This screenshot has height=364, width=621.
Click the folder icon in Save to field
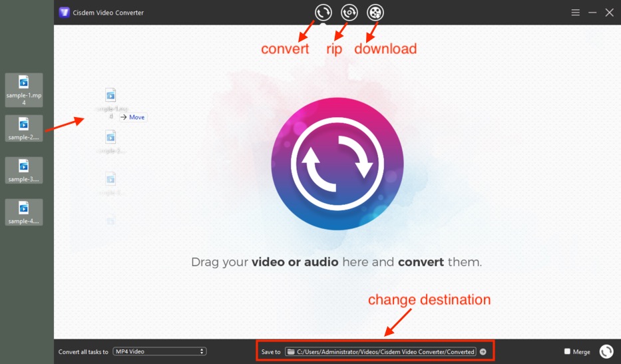tap(291, 352)
